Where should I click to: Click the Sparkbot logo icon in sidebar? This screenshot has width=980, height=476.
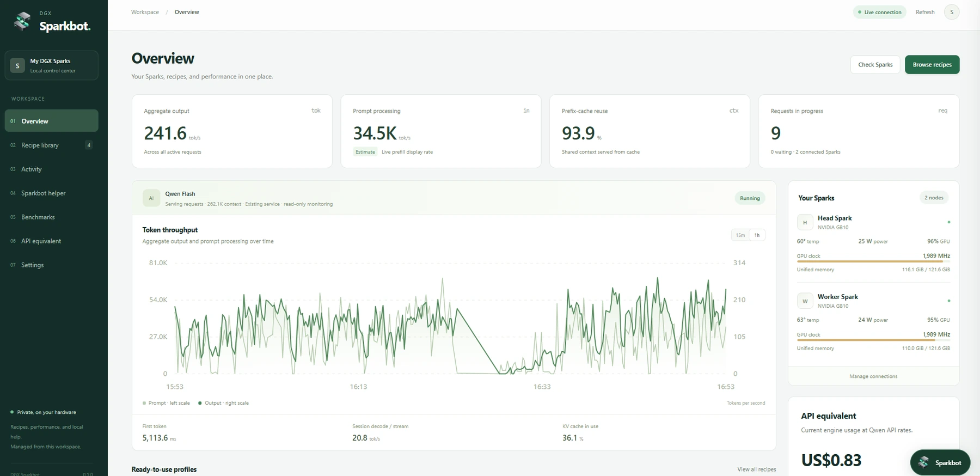pyautogui.click(x=22, y=21)
